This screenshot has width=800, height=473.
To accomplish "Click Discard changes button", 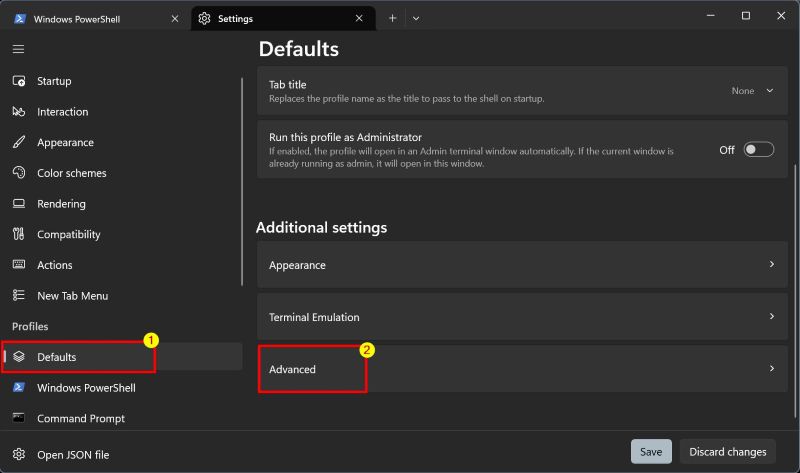I will click(x=727, y=452).
